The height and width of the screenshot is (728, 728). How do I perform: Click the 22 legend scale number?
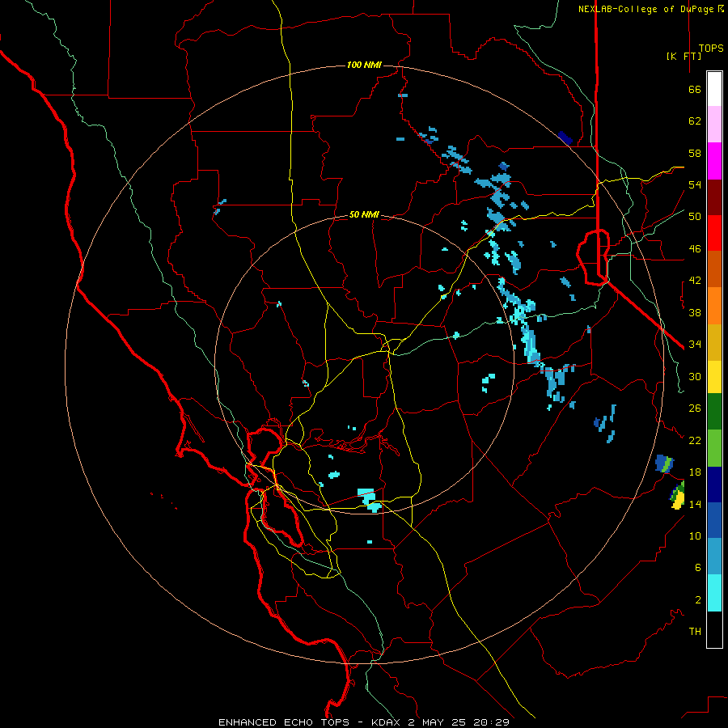[695, 440]
